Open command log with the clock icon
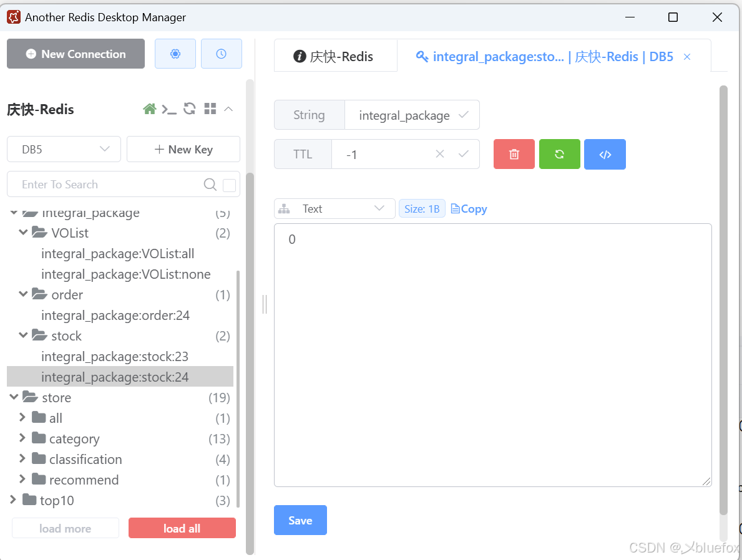 coord(221,54)
